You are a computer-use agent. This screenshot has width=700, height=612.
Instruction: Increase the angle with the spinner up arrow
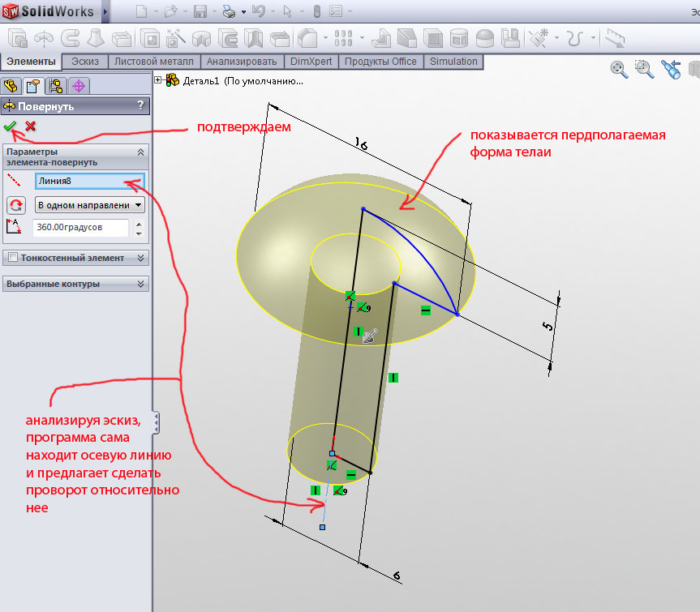(138, 224)
